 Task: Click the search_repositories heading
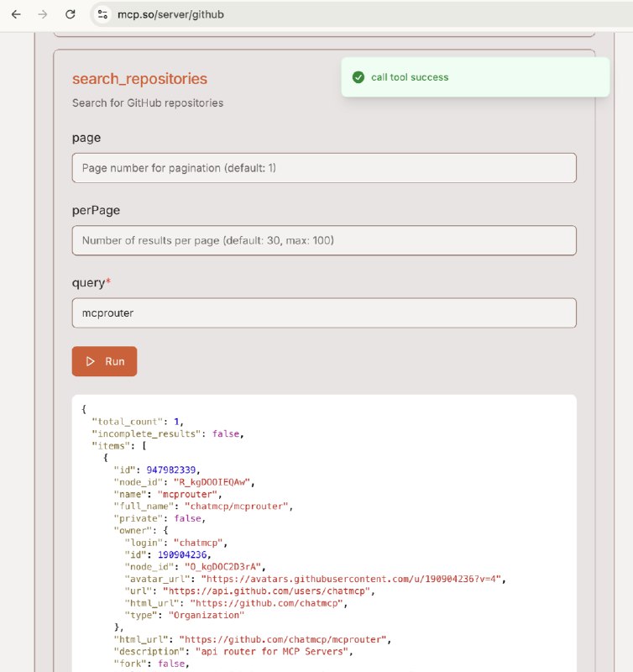139,79
